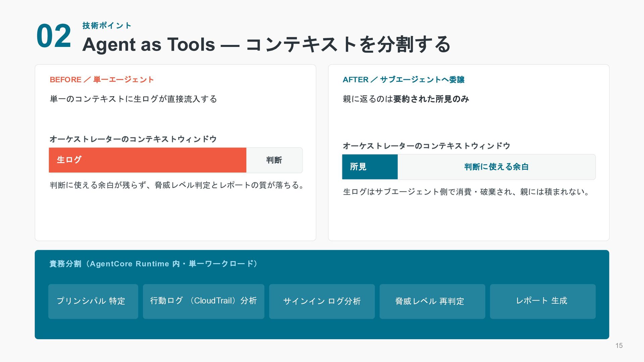Click the 責務分割 (AgentCore Runtime 内) heading

click(153, 264)
